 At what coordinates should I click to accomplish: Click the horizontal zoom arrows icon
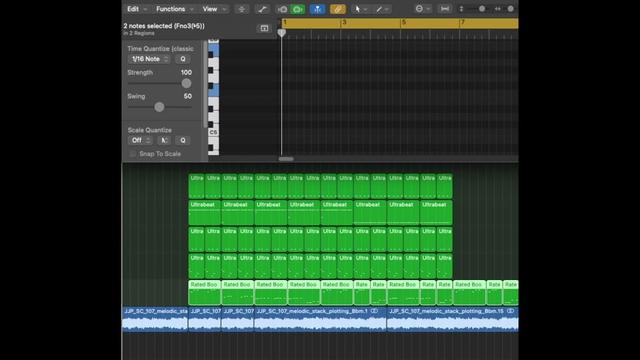click(498, 9)
